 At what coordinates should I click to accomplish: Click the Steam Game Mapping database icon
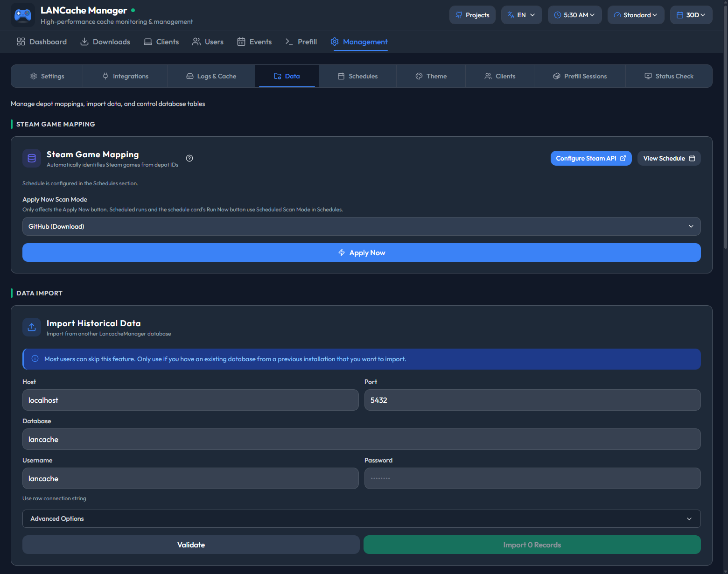click(32, 158)
